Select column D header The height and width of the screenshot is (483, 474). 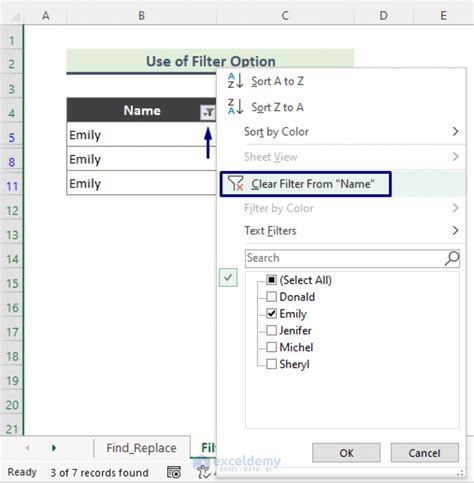(384, 15)
